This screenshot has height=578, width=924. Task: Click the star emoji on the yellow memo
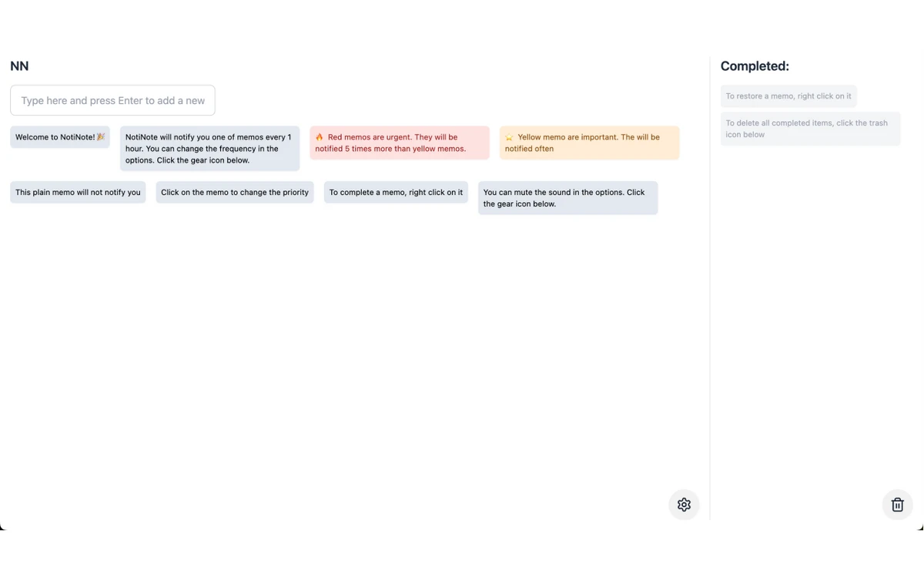509,137
